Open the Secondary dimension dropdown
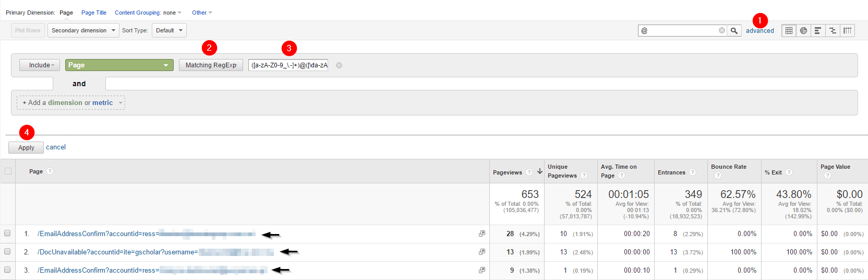 point(83,30)
